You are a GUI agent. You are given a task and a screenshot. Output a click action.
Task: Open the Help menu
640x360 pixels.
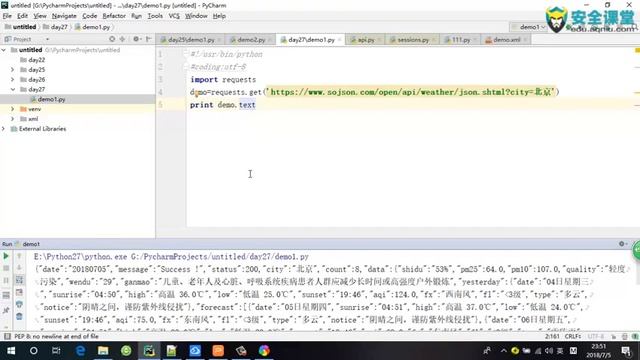(x=219, y=16)
